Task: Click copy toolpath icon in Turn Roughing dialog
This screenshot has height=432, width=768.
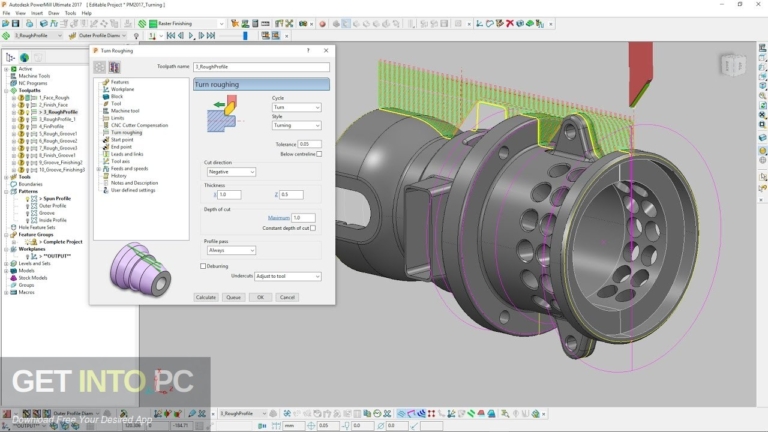Action: point(114,67)
